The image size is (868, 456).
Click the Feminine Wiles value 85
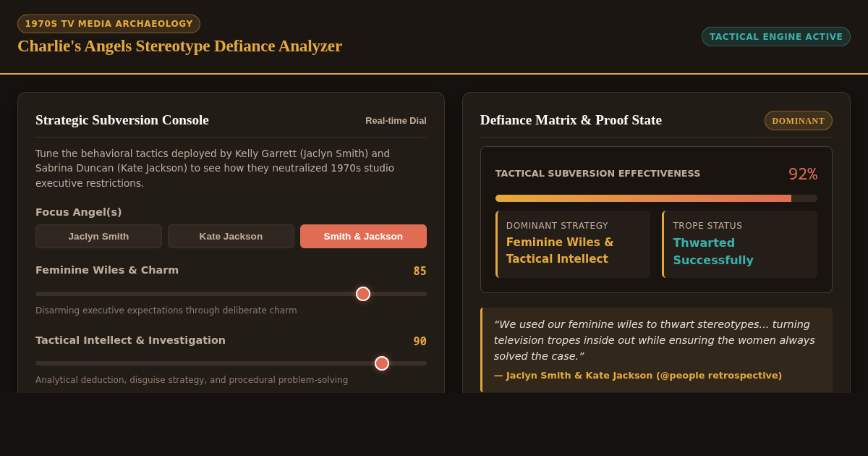tap(420, 271)
